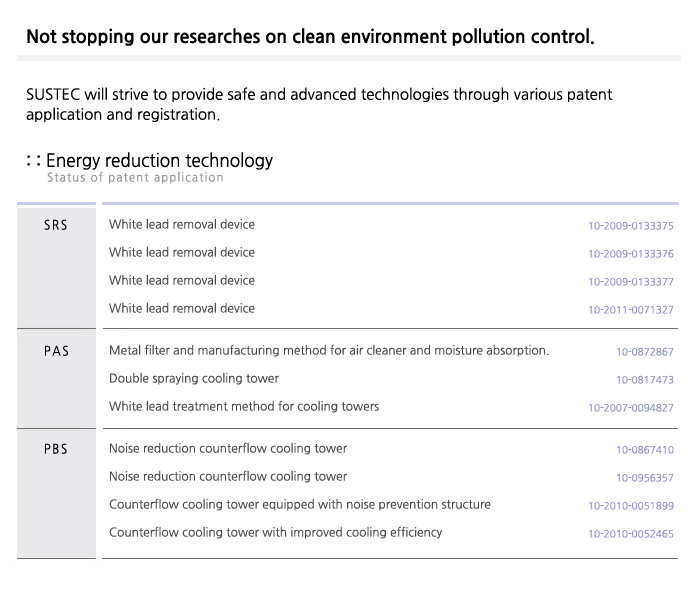Click White lead treatment method for cooling towers
700x600 pixels.
pyautogui.click(x=244, y=406)
